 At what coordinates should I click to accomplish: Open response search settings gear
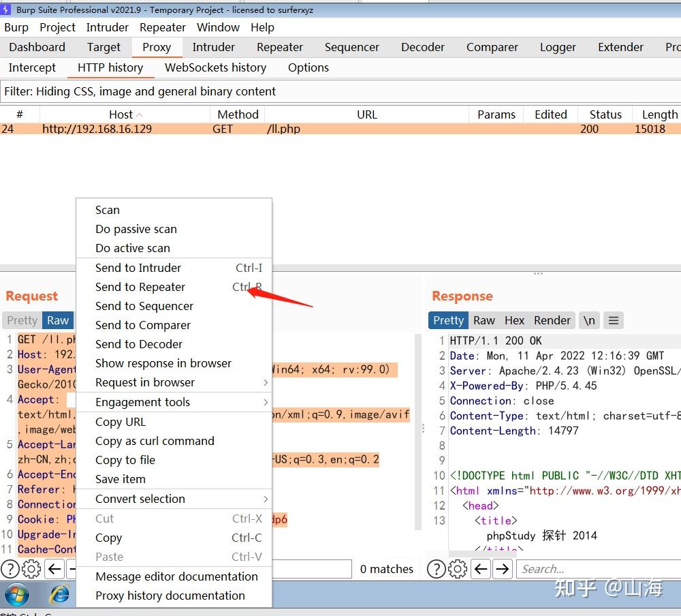(x=458, y=569)
